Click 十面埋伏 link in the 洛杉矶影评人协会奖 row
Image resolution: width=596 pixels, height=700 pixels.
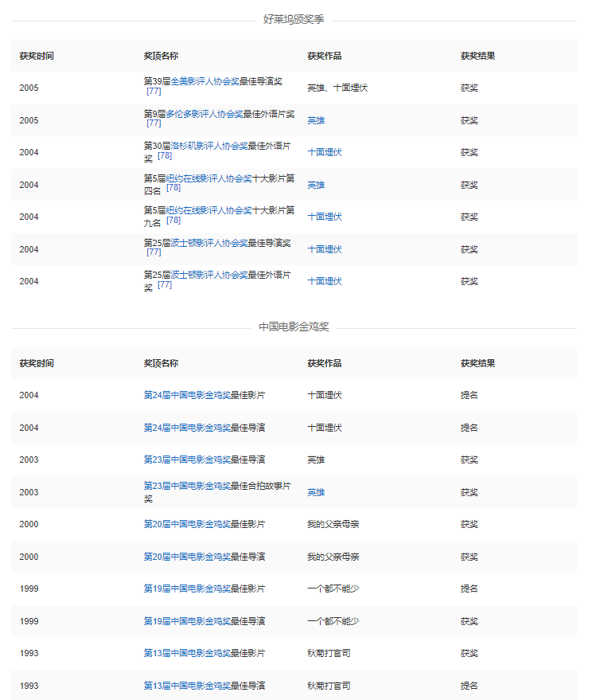point(325,152)
